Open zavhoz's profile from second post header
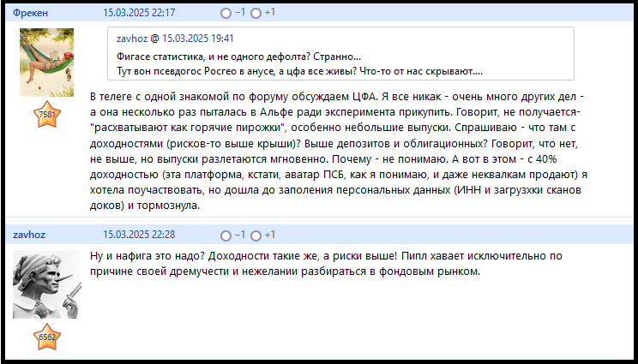638x364 pixels. point(29,236)
